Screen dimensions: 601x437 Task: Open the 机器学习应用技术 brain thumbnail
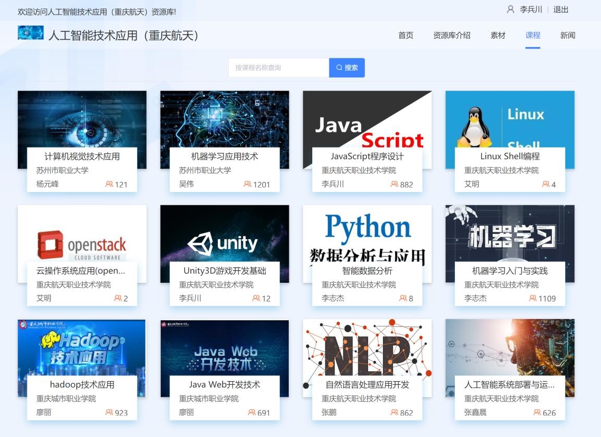click(x=225, y=119)
